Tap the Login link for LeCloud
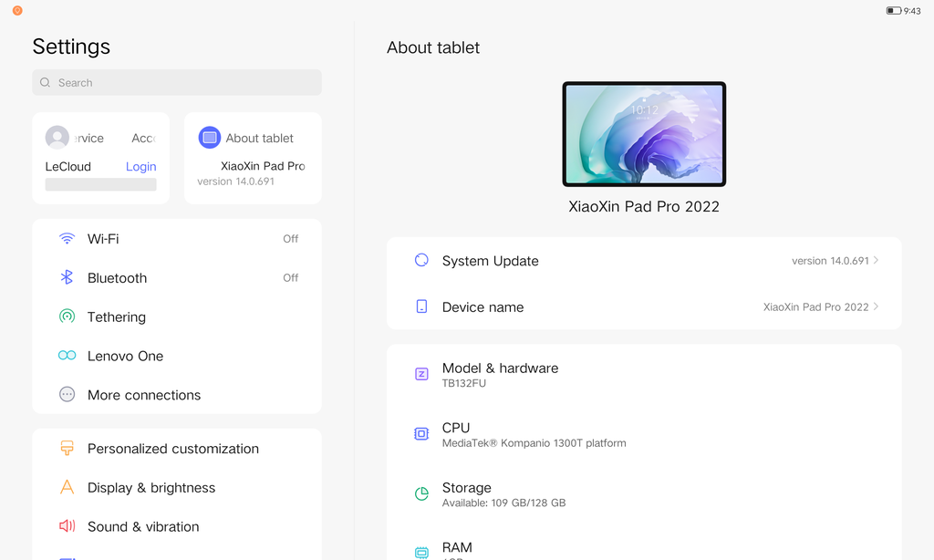 [140, 166]
